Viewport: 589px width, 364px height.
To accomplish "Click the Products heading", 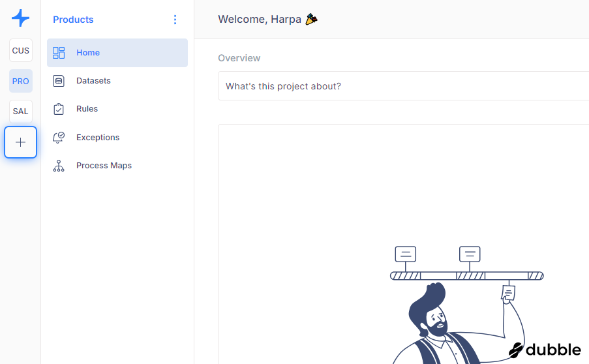I will [x=73, y=20].
